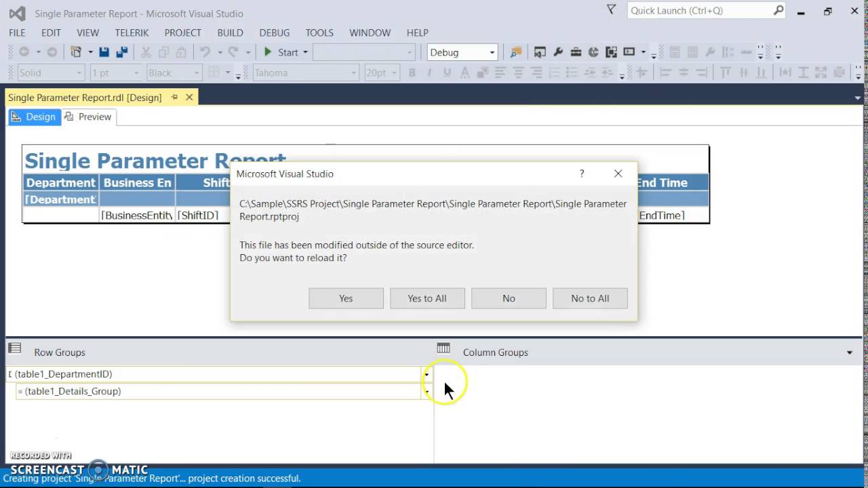The image size is (868, 488).
Task: Toggle align left text alignment
Action: pos(500,73)
